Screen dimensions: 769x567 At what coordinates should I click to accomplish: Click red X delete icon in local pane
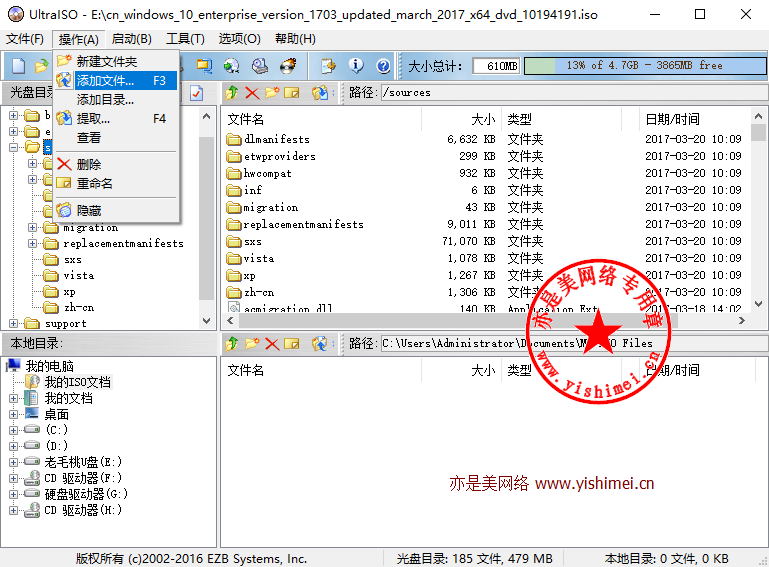pos(272,344)
